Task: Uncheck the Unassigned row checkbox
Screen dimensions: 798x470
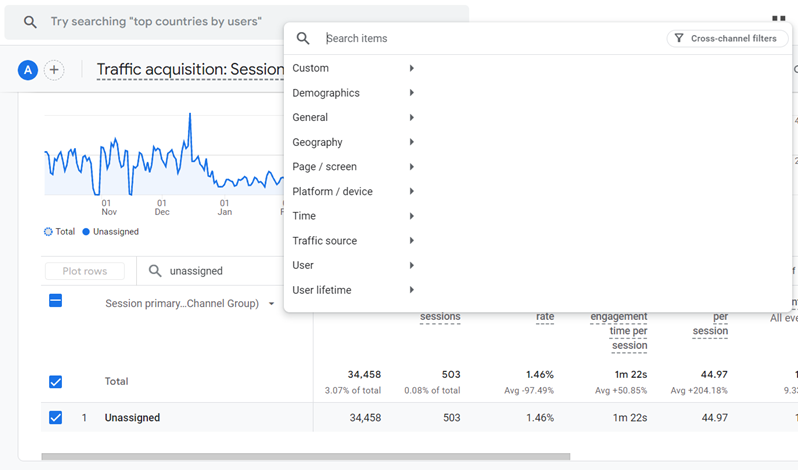Action: coord(55,418)
